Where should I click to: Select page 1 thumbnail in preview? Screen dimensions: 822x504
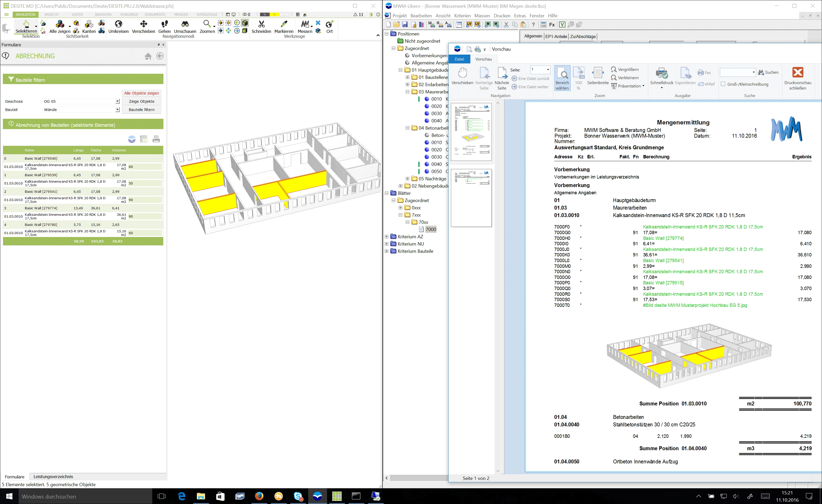pos(471,132)
